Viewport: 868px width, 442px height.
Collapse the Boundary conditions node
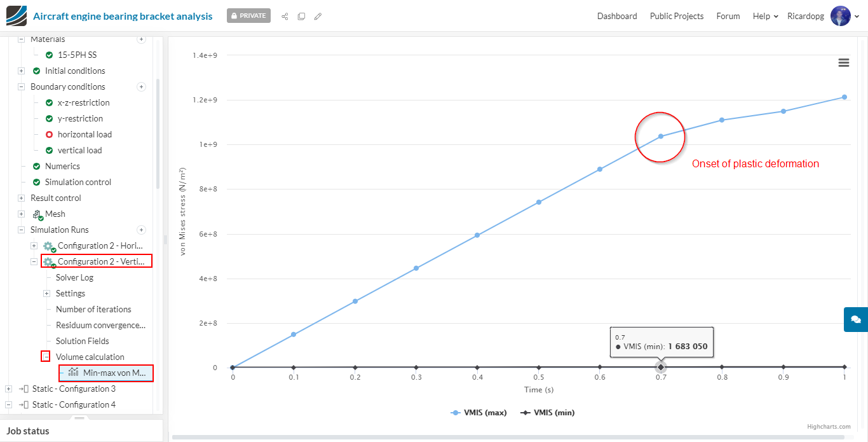(x=21, y=87)
